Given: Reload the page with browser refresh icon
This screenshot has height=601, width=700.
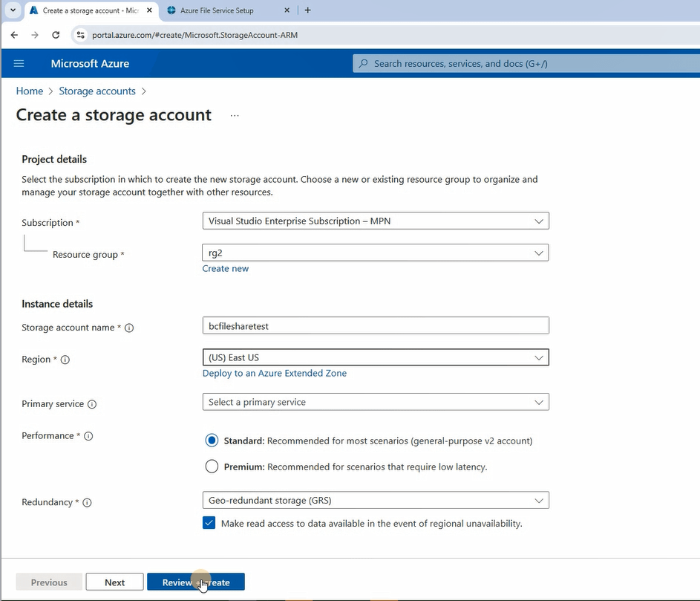Looking at the screenshot, I should [56, 35].
